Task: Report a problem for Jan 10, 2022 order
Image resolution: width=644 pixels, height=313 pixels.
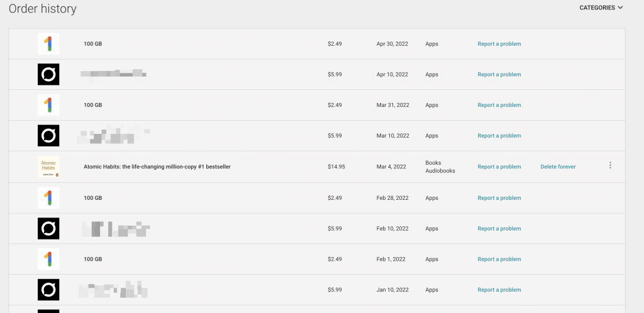Action: coord(499,290)
